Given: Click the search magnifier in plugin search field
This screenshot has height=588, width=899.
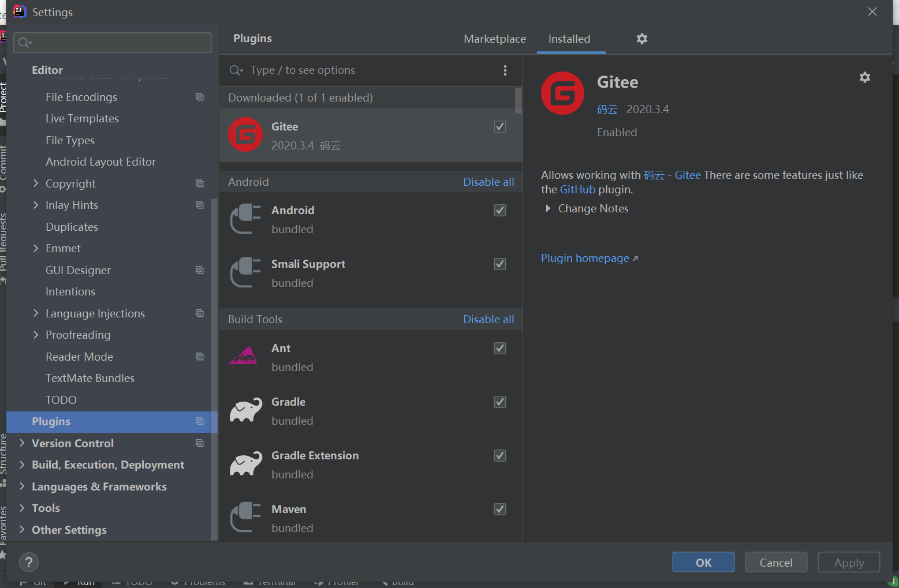Looking at the screenshot, I should click(x=236, y=70).
